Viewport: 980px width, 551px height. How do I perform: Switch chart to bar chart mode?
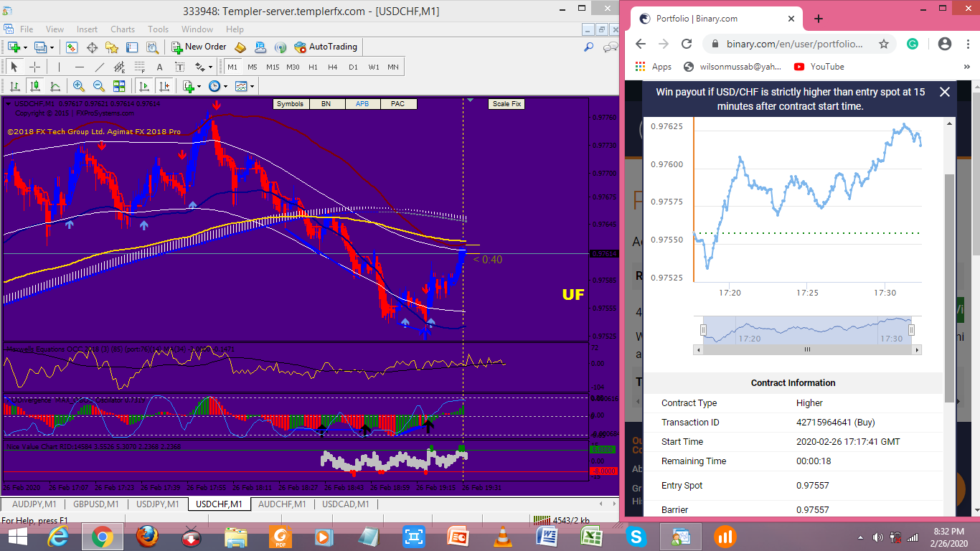pyautogui.click(x=14, y=87)
